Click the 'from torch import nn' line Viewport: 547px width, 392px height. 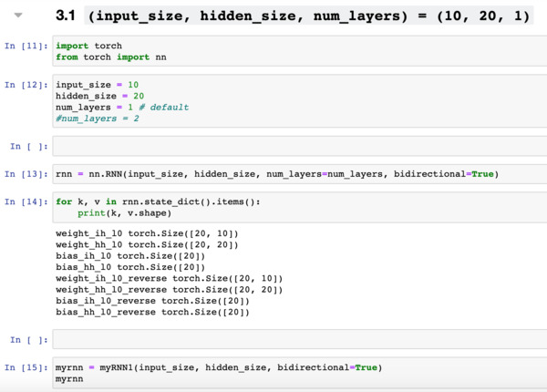[x=110, y=57]
